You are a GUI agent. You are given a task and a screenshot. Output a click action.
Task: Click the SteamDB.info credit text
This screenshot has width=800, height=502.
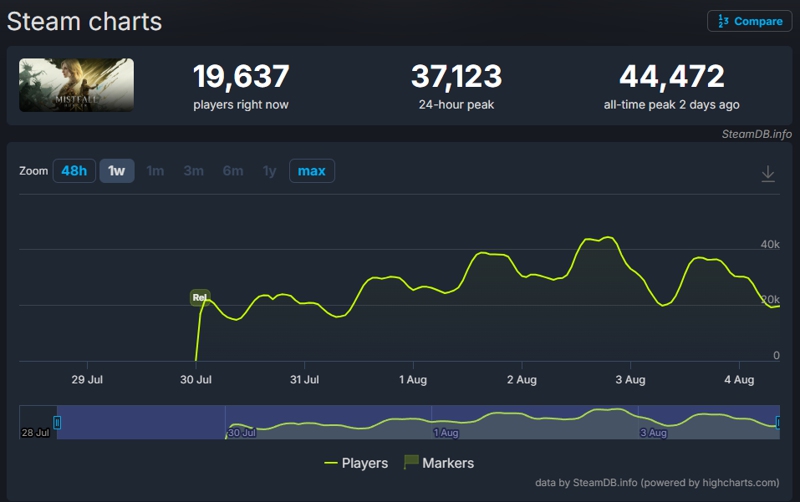click(757, 134)
